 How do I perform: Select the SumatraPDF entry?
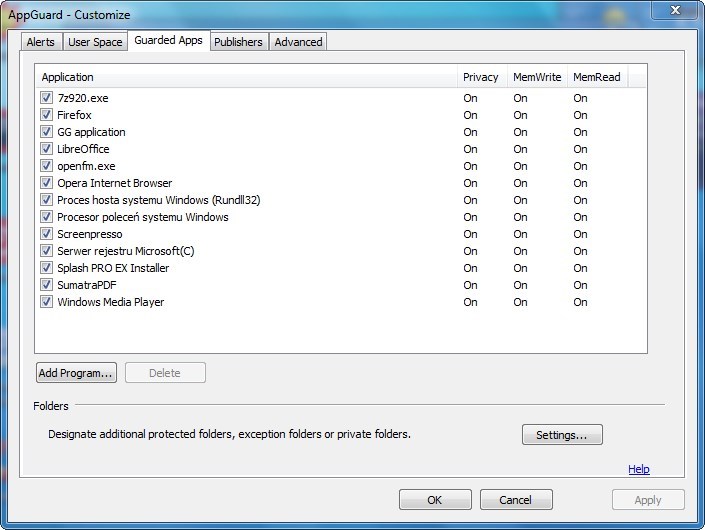pos(87,285)
